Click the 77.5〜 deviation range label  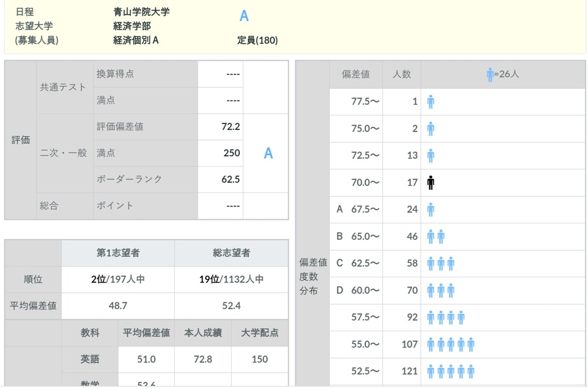click(365, 102)
